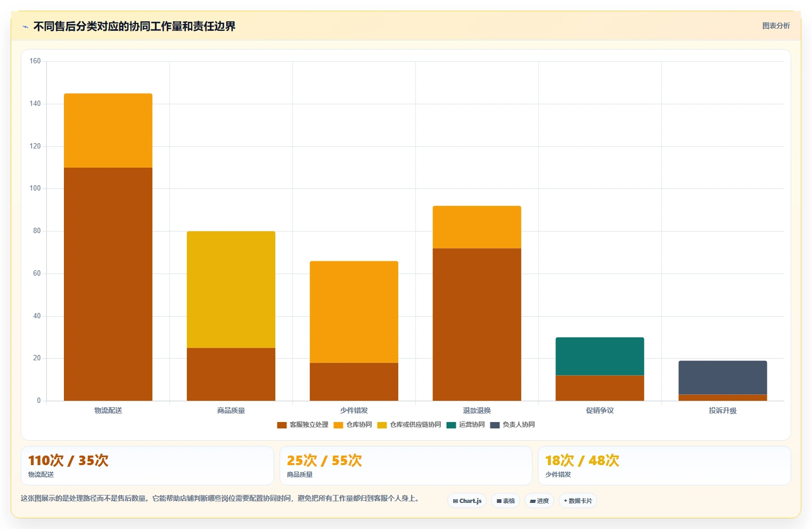
Task: Click the chart title icon beside 不同售后分类
Action: point(25,27)
